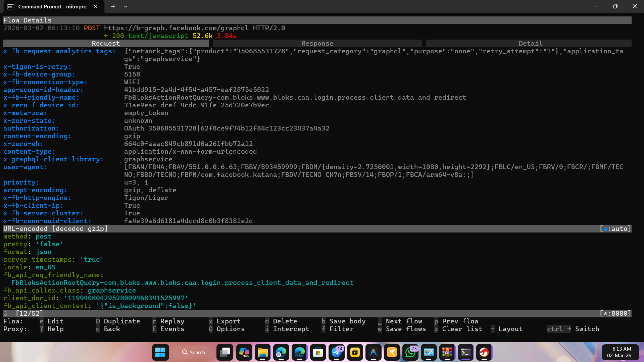
Task: Click the Flow Details title bar
Action: point(317,20)
